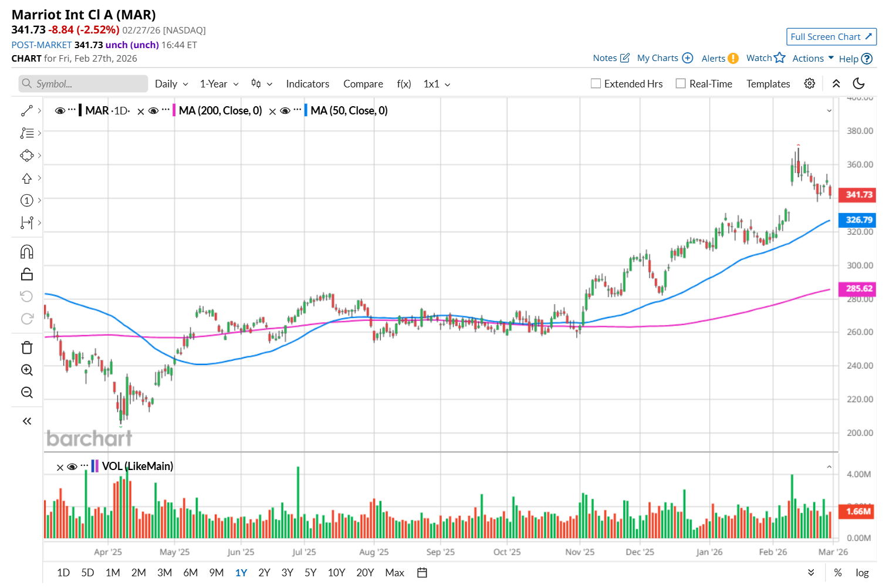
Task: Open the Indicators menu
Action: 307,84
